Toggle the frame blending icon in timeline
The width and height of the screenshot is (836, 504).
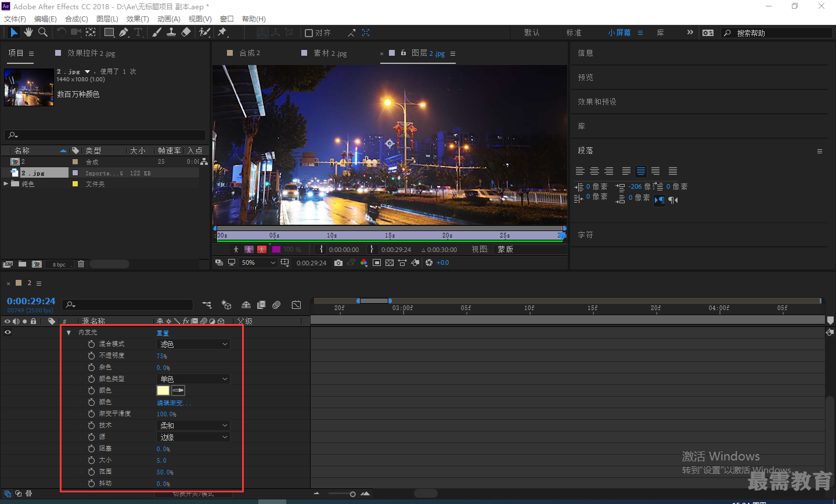coord(261,305)
